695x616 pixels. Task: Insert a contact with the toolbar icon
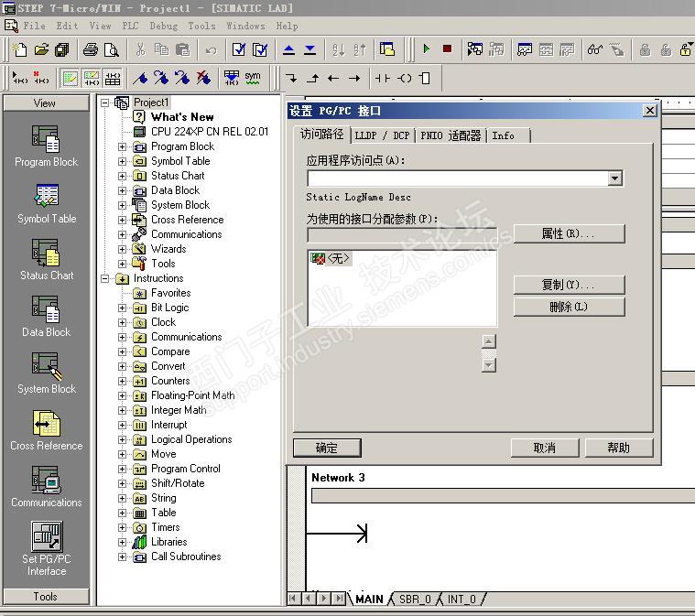pyautogui.click(x=383, y=79)
